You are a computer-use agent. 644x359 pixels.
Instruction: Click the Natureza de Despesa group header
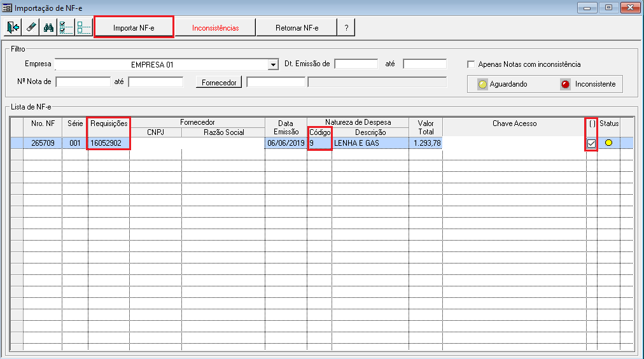358,122
